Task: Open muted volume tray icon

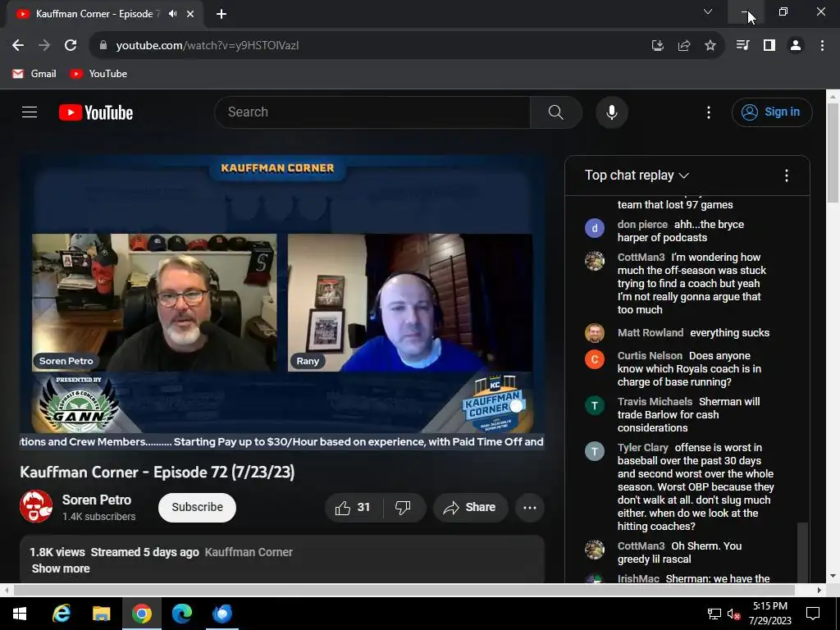Action: pyautogui.click(x=733, y=614)
